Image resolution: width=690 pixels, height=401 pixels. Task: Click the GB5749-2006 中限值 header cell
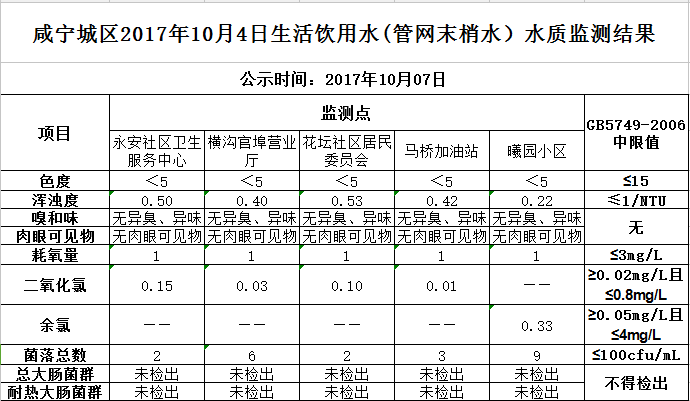click(x=635, y=133)
